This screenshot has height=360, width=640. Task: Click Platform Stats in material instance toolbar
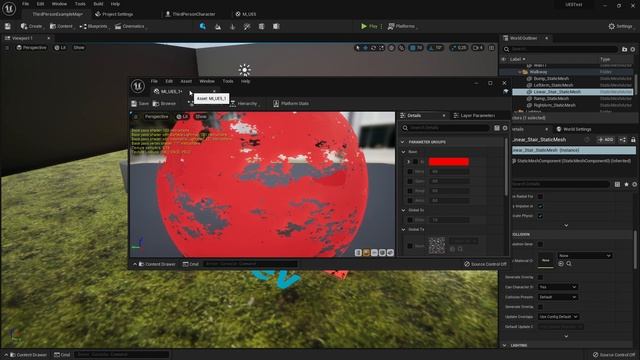pos(291,104)
